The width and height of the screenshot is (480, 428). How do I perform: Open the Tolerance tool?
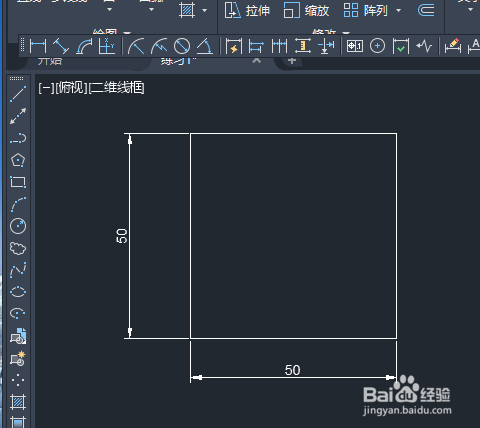pyautogui.click(x=355, y=46)
